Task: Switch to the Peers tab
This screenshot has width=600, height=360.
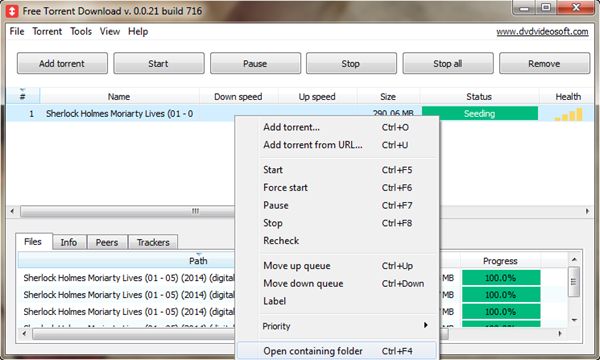Action: pos(107,243)
